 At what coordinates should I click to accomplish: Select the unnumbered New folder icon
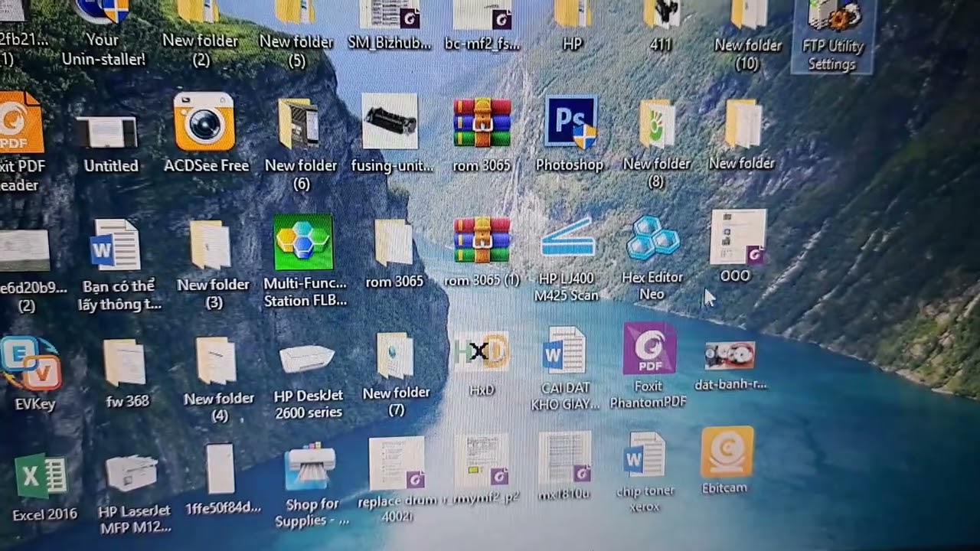743,123
